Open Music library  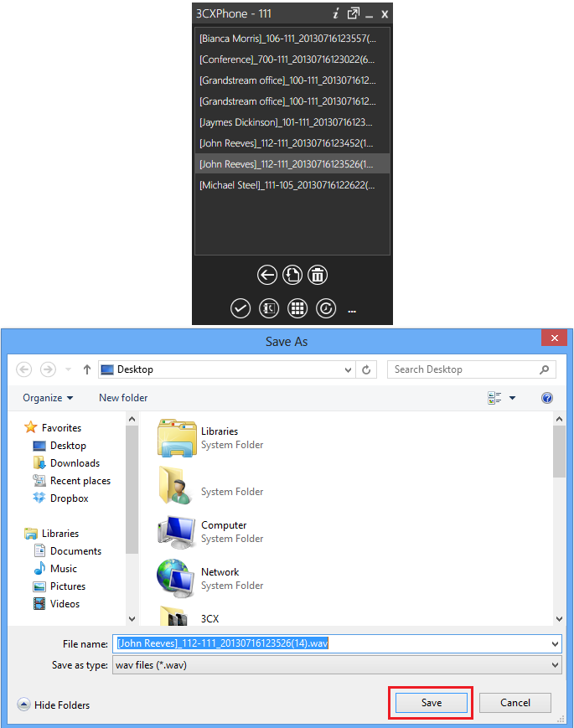coord(55,569)
